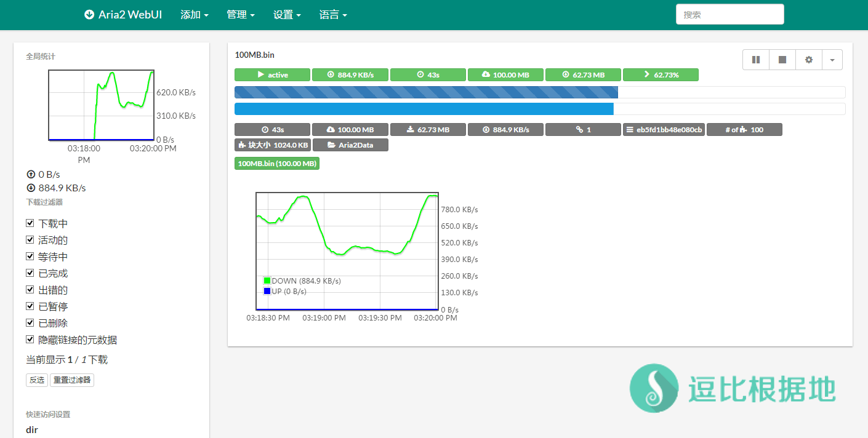Click the Aria2Data folder badge
868x438 pixels.
(x=350, y=145)
